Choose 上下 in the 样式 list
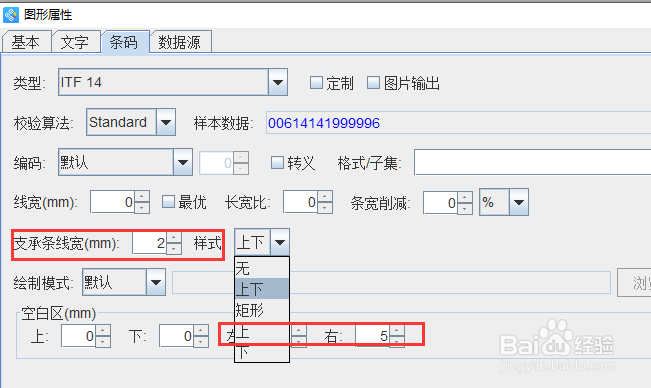The image size is (651, 388). [x=262, y=289]
